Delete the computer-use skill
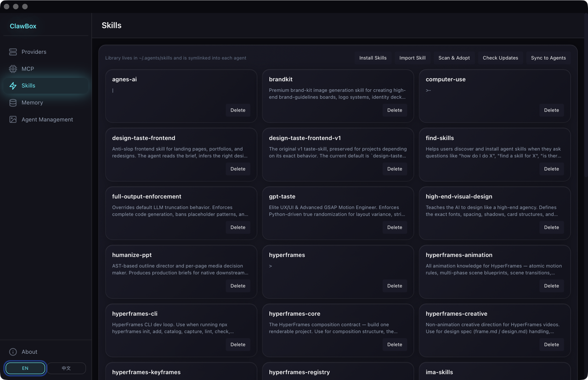 (551, 110)
